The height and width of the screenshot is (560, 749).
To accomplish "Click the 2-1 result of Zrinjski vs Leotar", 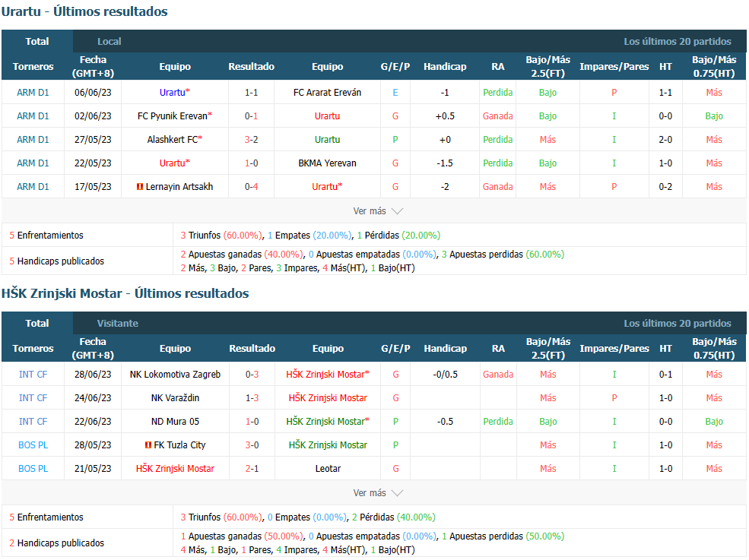I will (x=252, y=468).
